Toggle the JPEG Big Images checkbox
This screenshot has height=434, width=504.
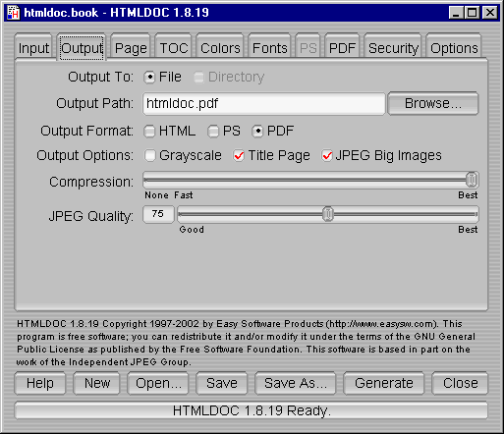327,155
